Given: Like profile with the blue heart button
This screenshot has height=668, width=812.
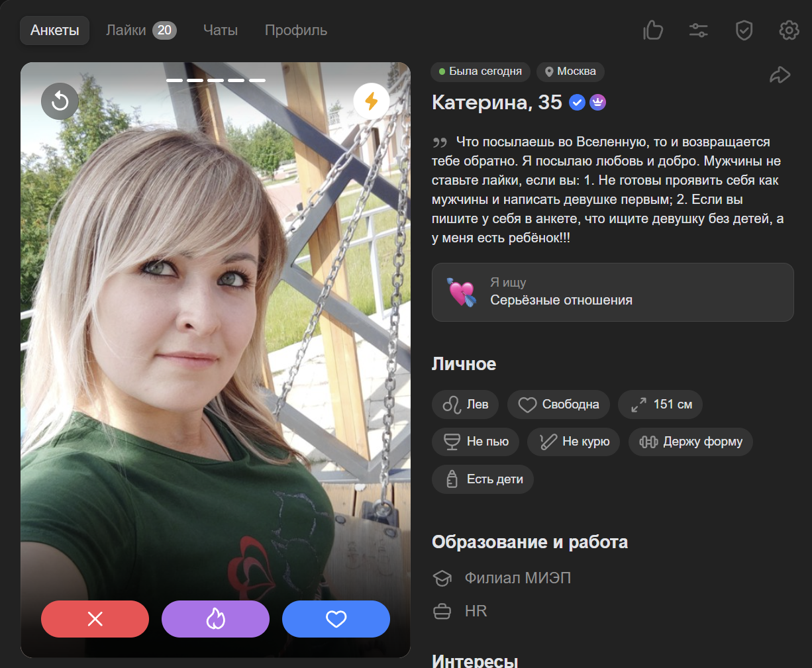Looking at the screenshot, I should 336,619.
